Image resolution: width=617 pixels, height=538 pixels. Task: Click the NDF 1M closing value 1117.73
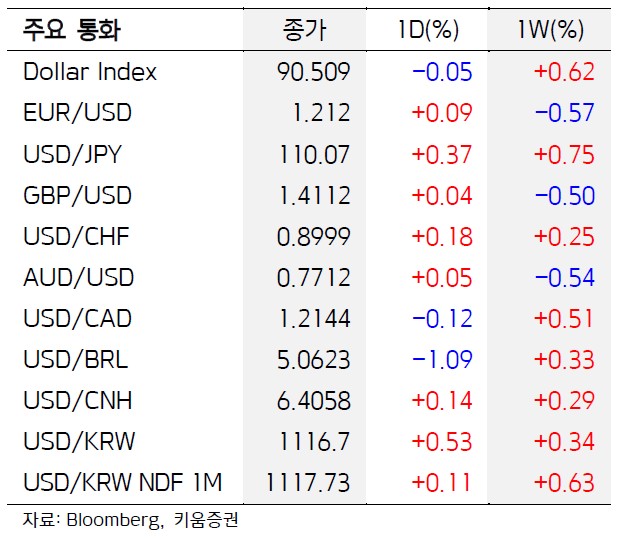[308, 483]
